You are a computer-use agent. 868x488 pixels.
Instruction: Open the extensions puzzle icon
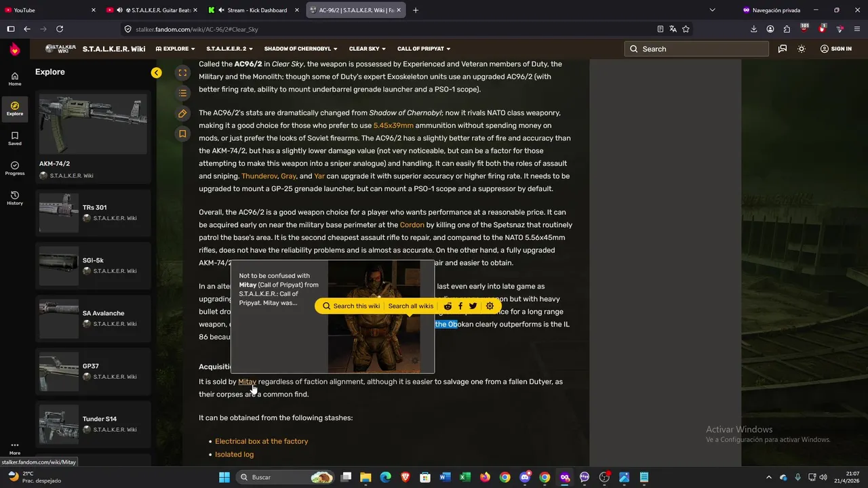coord(787,29)
